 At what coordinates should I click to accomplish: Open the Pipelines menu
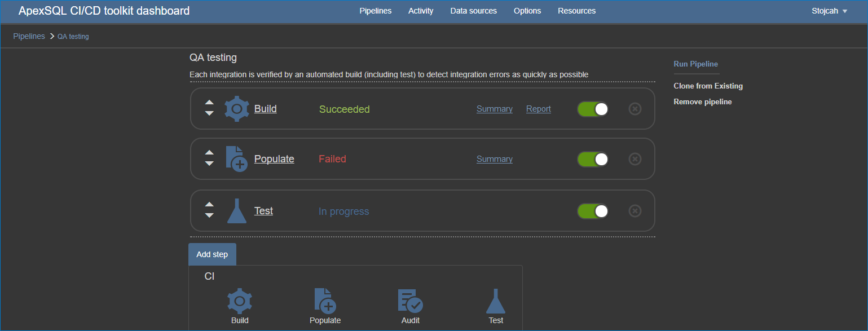click(375, 10)
